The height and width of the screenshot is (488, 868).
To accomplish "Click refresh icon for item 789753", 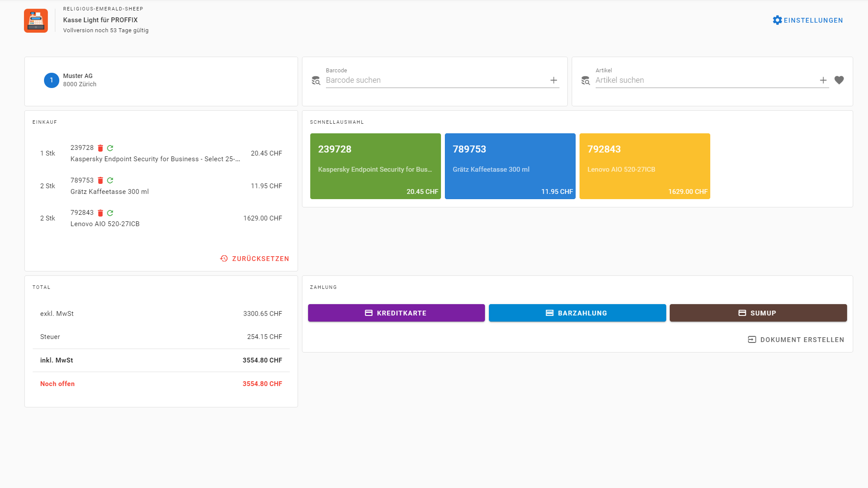I will pyautogui.click(x=110, y=180).
